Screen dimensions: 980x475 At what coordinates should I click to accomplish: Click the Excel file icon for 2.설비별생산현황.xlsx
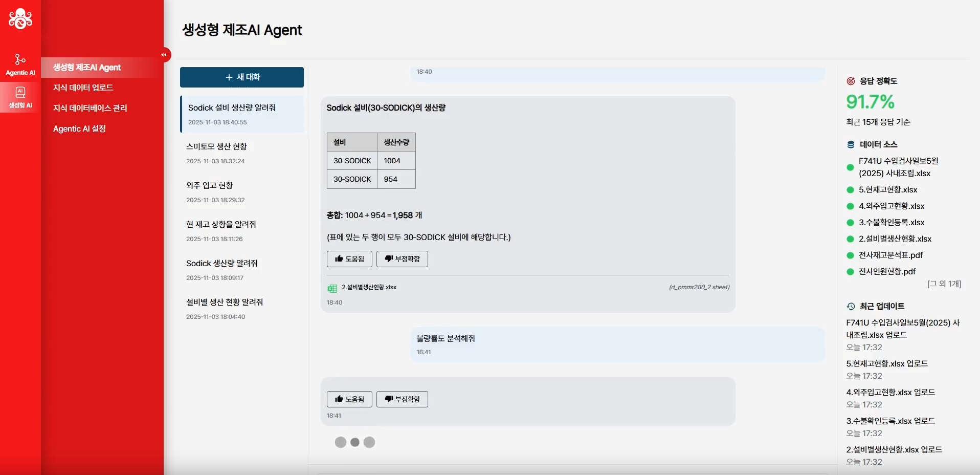(332, 288)
